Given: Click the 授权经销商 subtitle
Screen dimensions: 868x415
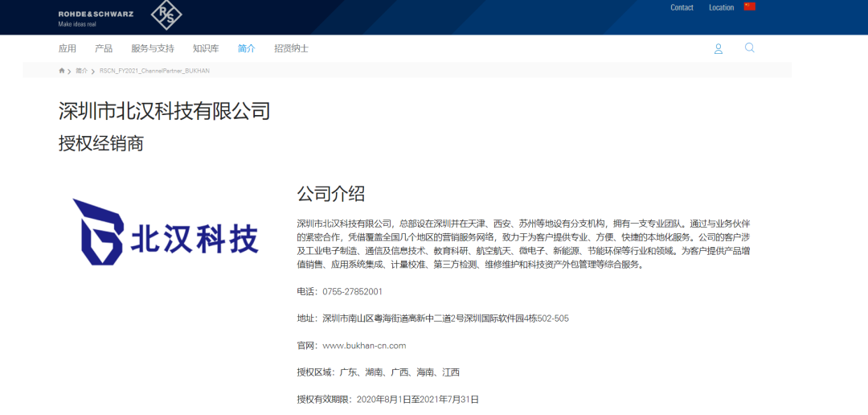Looking at the screenshot, I should coord(101,143).
